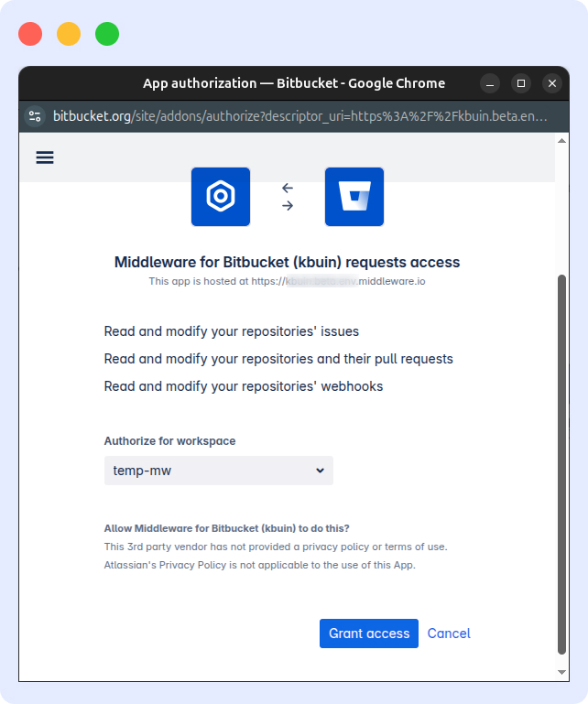The image size is (588, 704).
Task: Open the temp-mw workspace dropdown
Action: (x=219, y=471)
